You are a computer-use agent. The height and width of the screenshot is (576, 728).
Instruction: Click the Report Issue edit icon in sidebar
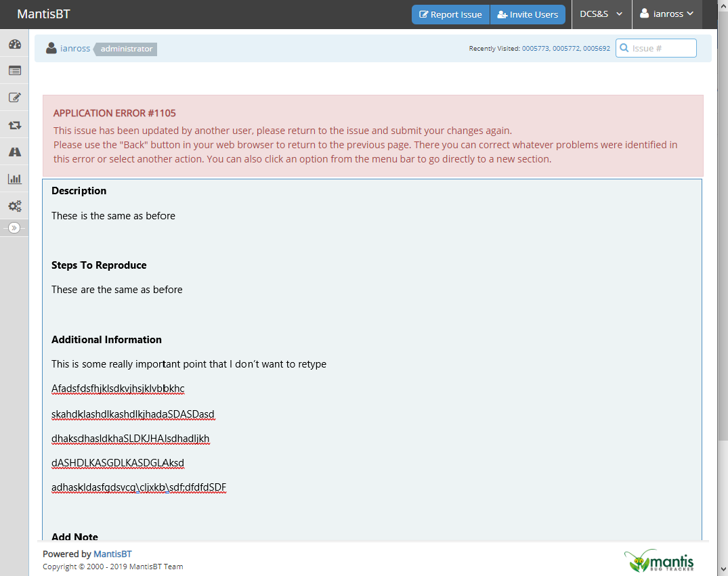tap(14, 97)
